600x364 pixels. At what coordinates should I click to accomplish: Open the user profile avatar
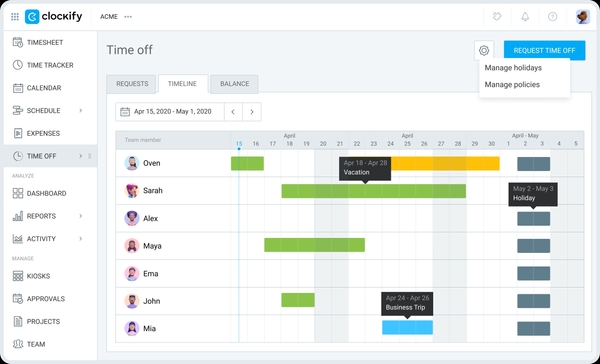click(583, 17)
